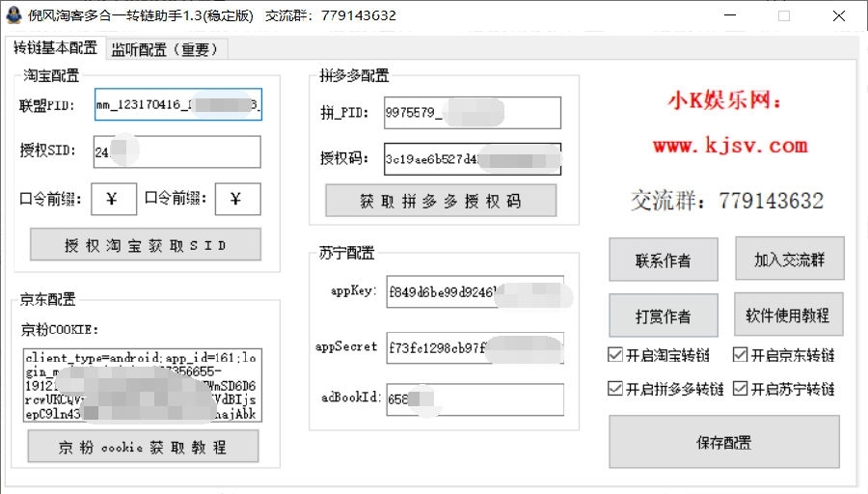The height and width of the screenshot is (494, 868).
Task: Switch to 转链基本配置 tab
Action: [x=55, y=48]
